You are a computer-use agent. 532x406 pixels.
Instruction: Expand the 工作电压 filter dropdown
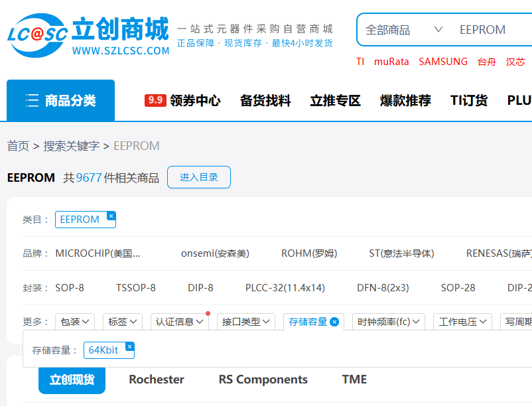462,322
